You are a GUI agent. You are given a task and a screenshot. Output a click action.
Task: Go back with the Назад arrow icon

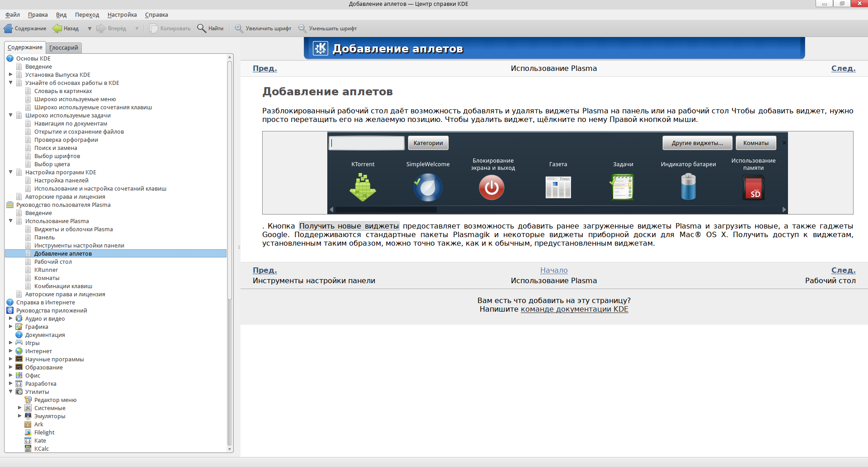point(57,28)
